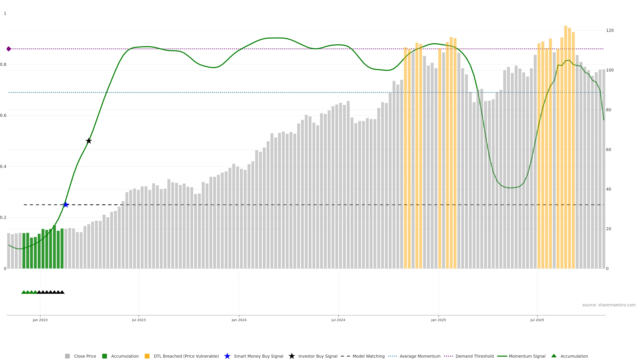
Task: Click the green Accumulation square legend swatch
Action: (104, 356)
